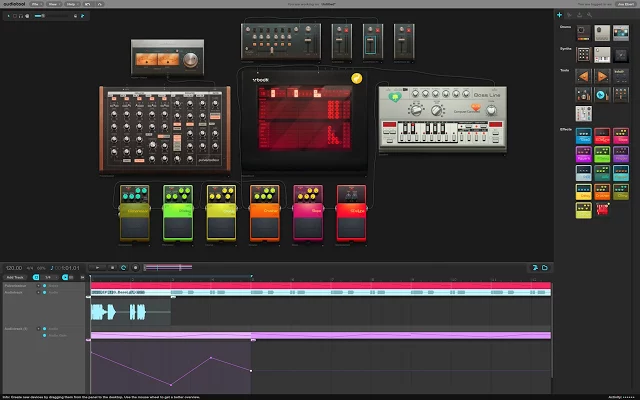Open the plus add-devices tab in side panel
This screenshot has width=640, height=400.
tap(559, 15)
